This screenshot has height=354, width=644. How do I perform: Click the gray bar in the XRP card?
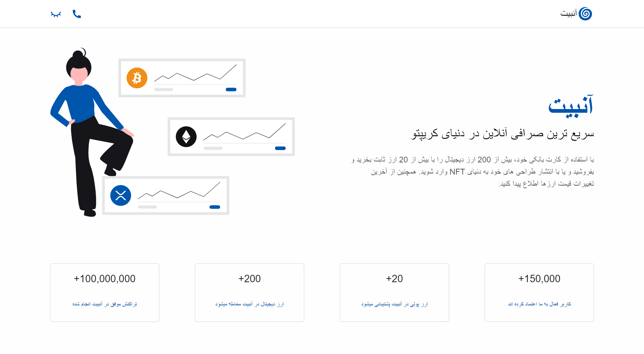click(147, 207)
